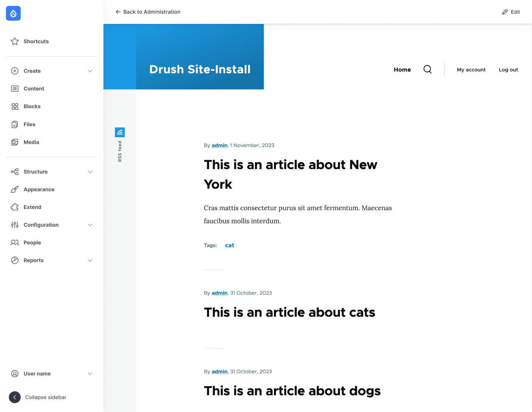The height and width of the screenshot is (412, 532).
Task: Open the cat tag link
Action: click(x=229, y=245)
